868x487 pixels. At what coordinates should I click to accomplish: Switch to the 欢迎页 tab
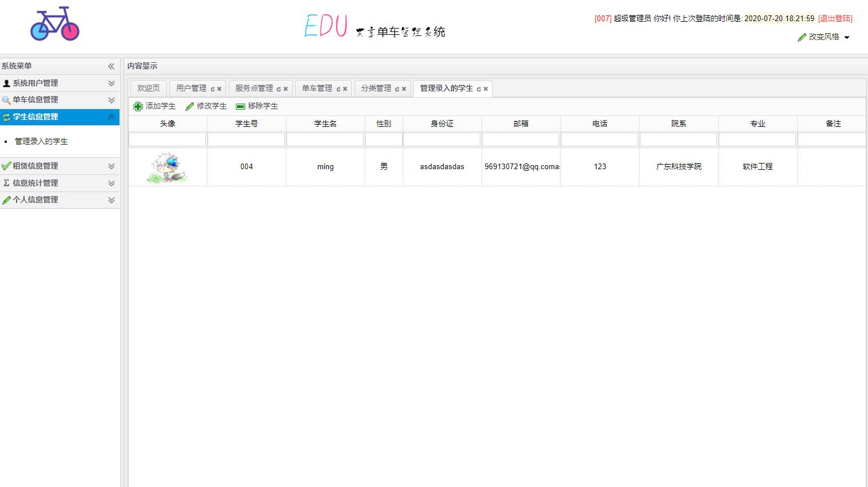point(148,88)
